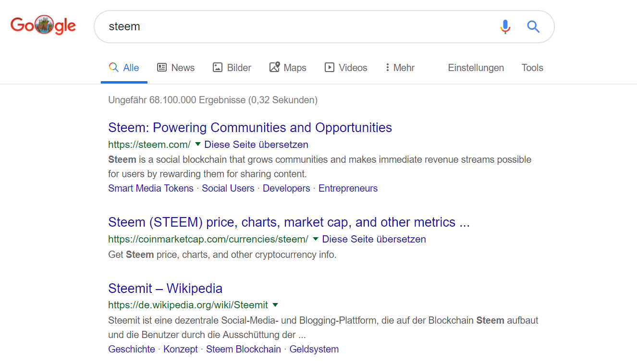This screenshot has width=637, height=364.
Task: Click Diese Seite übersetzen for coinmarketcap
Action: tap(374, 239)
